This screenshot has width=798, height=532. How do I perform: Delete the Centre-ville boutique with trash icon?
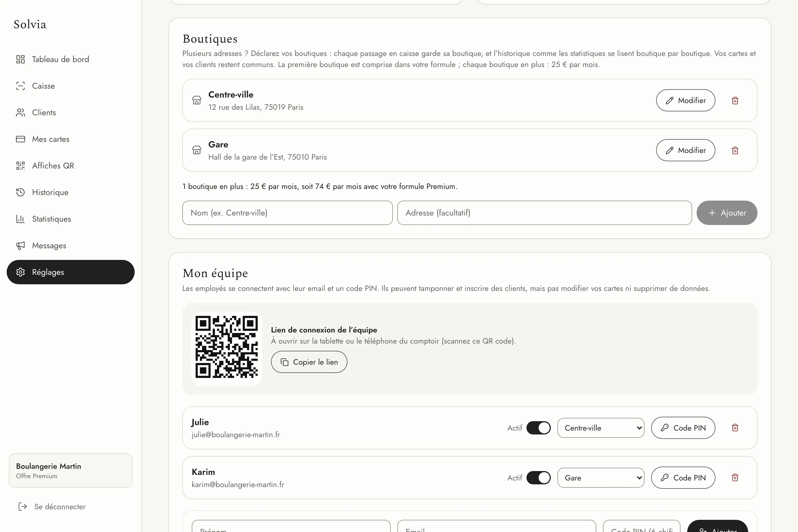tap(735, 100)
